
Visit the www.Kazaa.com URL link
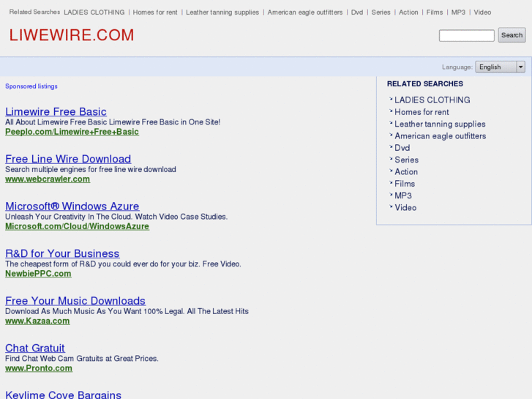click(37, 321)
